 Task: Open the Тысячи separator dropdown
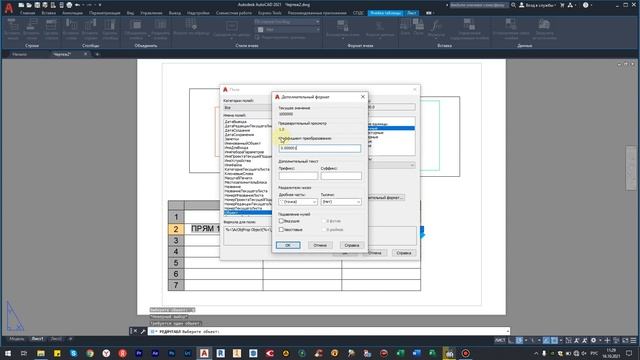(x=341, y=202)
